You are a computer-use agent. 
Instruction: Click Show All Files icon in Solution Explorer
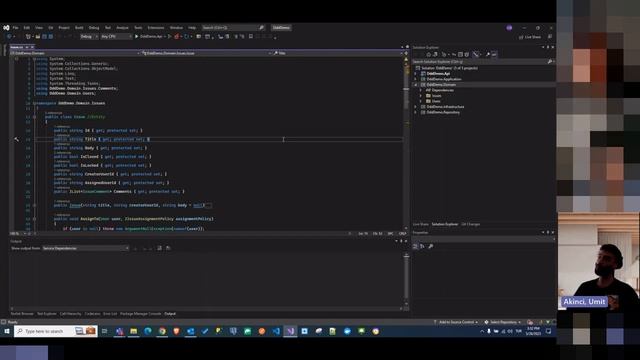pyautogui.click(x=467, y=54)
